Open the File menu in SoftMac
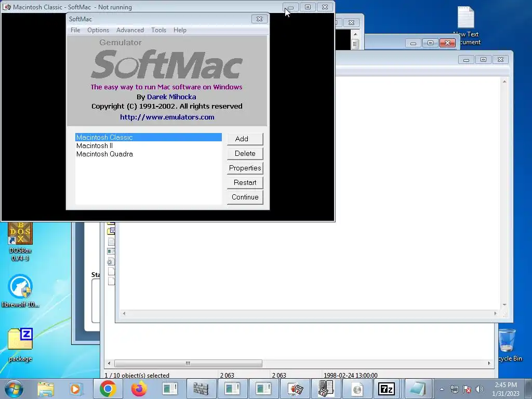 tap(75, 30)
